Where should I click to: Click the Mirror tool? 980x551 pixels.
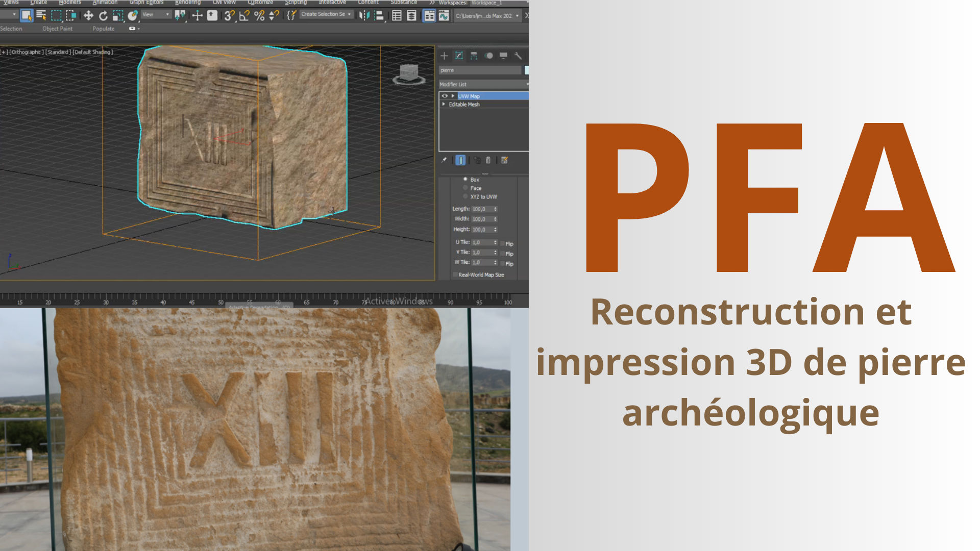click(364, 16)
